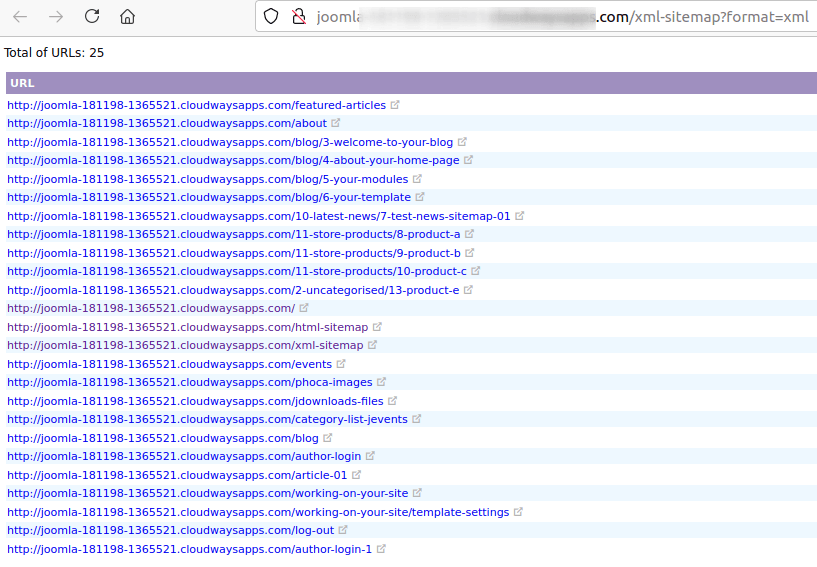Open working-on-your-site/template-settings link
The height and width of the screenshot is (567, 817).
tap(258, 512)
